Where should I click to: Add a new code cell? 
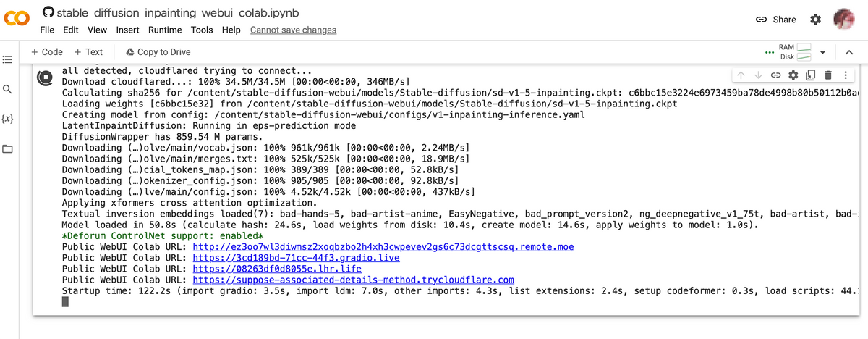tap(47, 52)
